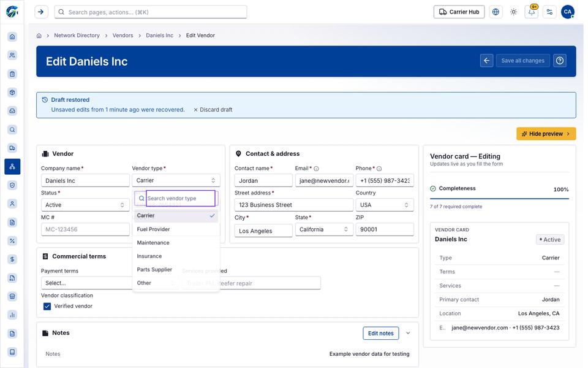
Task: Open the users group icon in sidebar
Action: 12,55
